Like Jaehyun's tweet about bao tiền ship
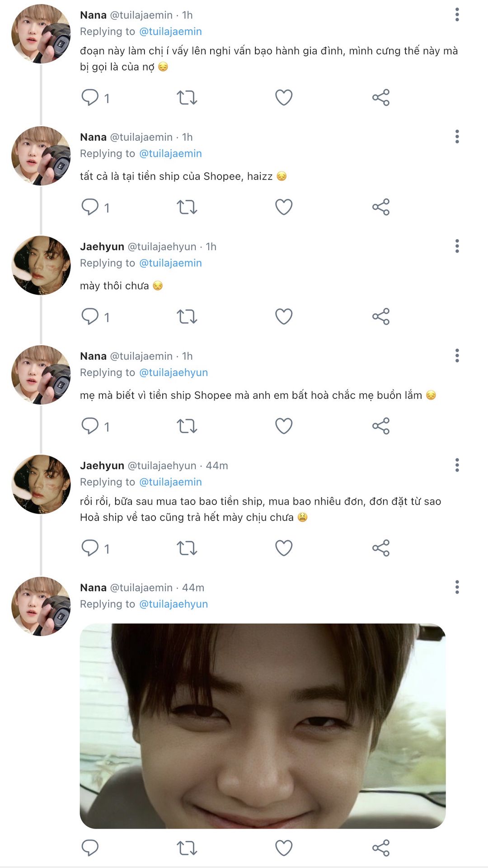 (284, 548)
